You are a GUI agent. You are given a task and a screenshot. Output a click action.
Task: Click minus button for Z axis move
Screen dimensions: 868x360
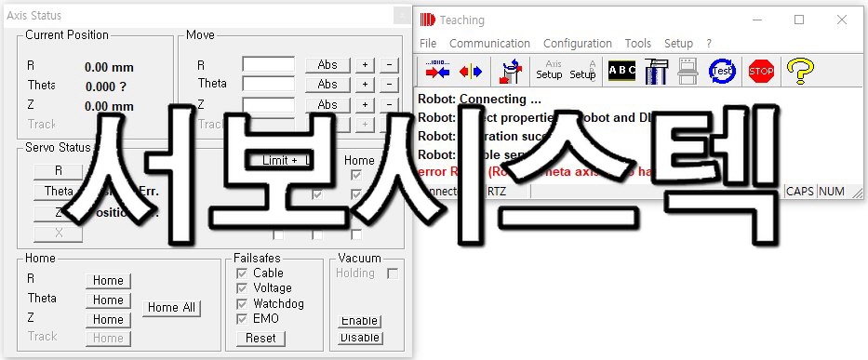(389, 104)
